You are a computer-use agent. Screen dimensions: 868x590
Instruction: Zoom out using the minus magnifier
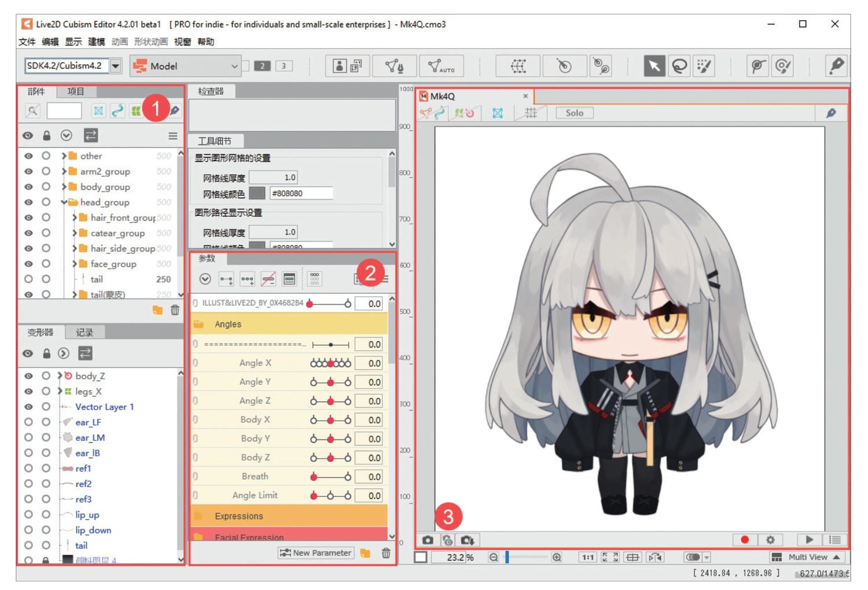(493, 557)
